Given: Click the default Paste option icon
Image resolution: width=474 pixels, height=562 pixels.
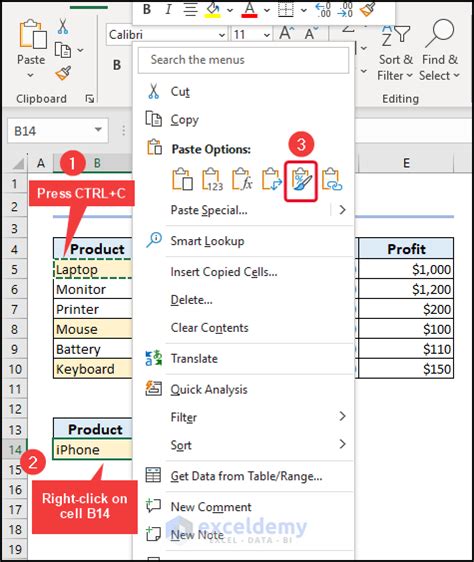Looking at the screenshot, I should point(183,179).
